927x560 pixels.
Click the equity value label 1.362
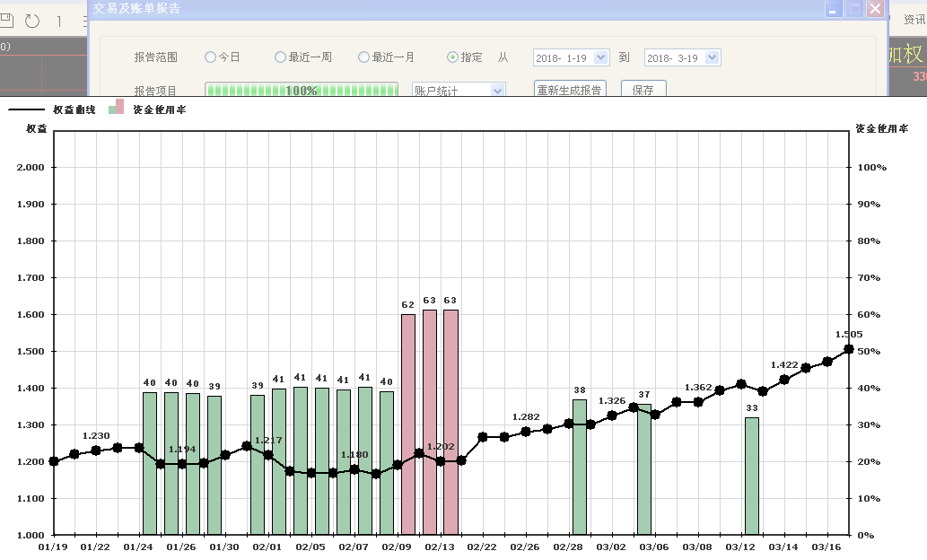pos(698,388)
